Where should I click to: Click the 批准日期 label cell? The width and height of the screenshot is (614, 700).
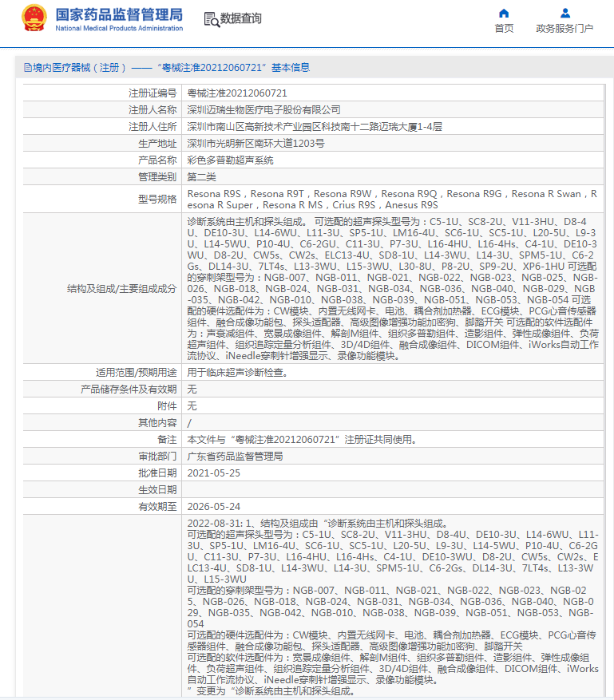click(103, 473)
